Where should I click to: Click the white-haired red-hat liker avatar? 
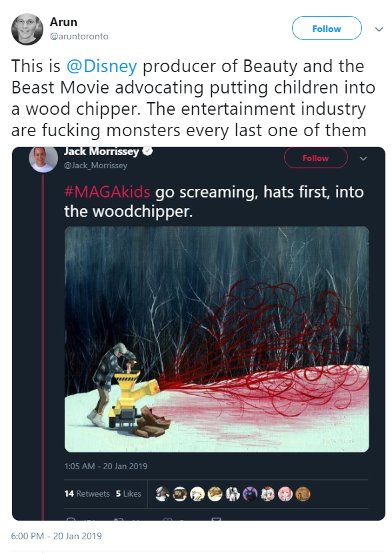coord(268,494)
